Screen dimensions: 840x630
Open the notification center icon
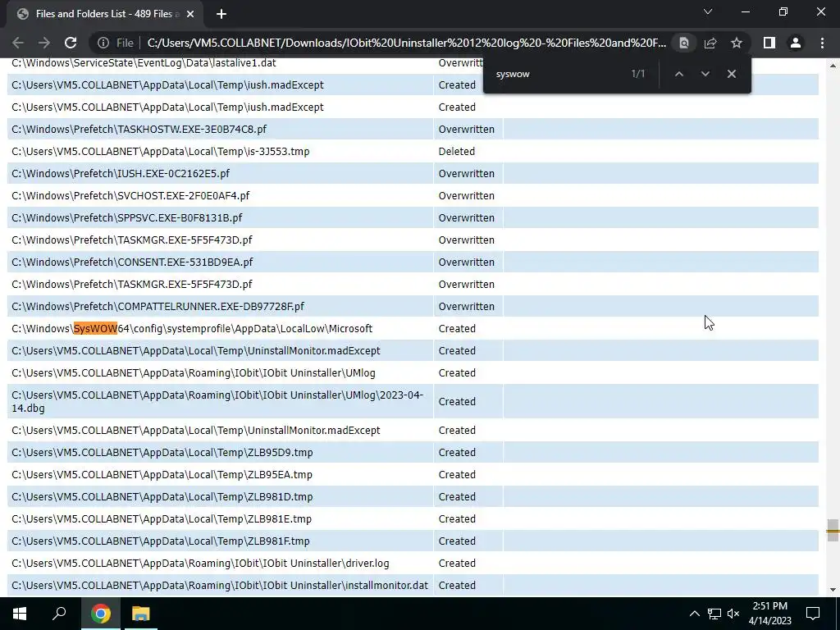pyautogui.click(x=813, y=614)
